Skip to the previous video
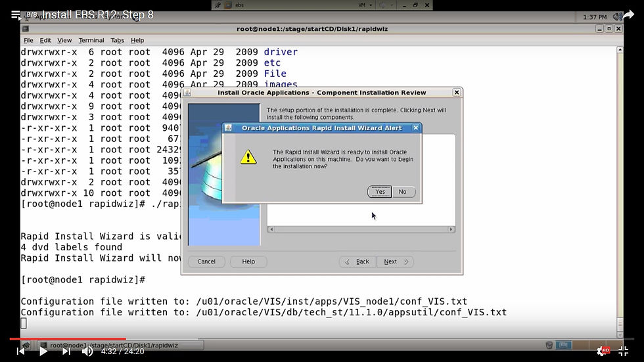644x362 pixels. point(20,351)
